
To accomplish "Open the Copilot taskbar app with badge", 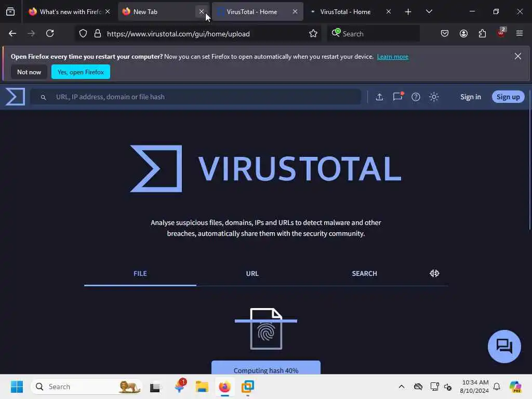I will [x=180, y=387].
